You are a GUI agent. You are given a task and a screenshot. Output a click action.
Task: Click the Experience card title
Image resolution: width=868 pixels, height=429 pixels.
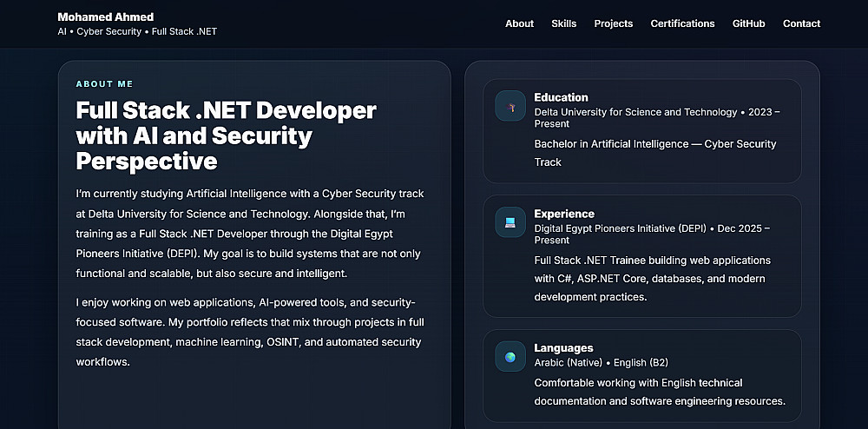(x=564, y=214)
